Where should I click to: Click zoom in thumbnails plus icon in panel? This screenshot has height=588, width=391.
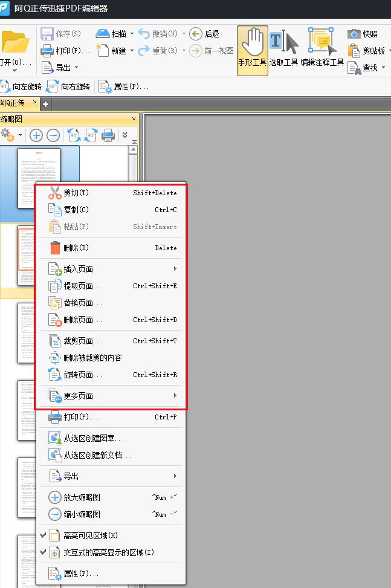(x=36, y=135)
